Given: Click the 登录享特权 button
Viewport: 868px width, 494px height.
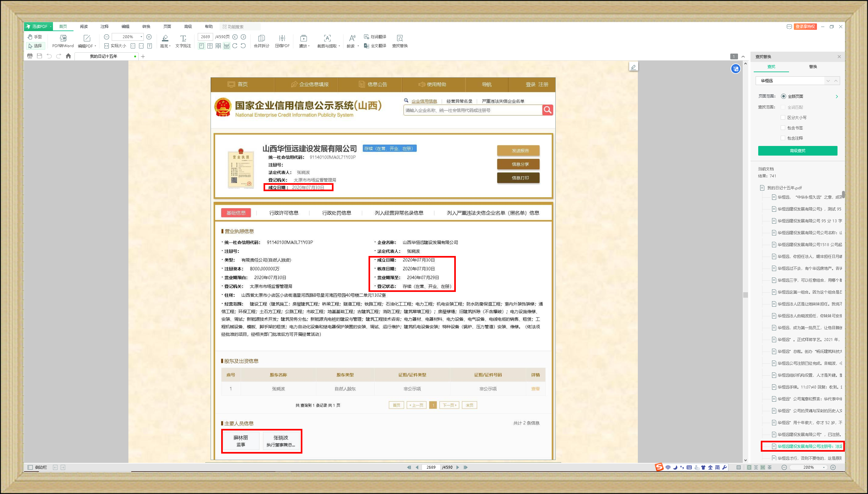Looking at the screenshot, I should (x=805, y=26).
